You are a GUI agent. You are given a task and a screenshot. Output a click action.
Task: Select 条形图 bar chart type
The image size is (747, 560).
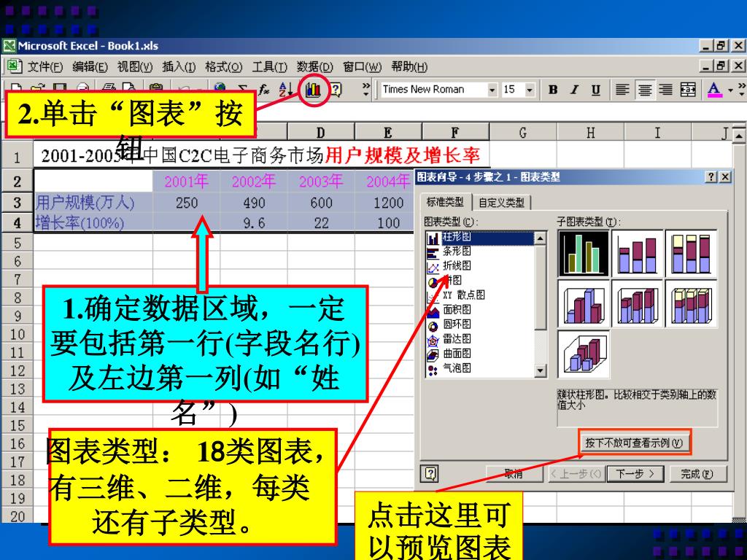(457, 251)
